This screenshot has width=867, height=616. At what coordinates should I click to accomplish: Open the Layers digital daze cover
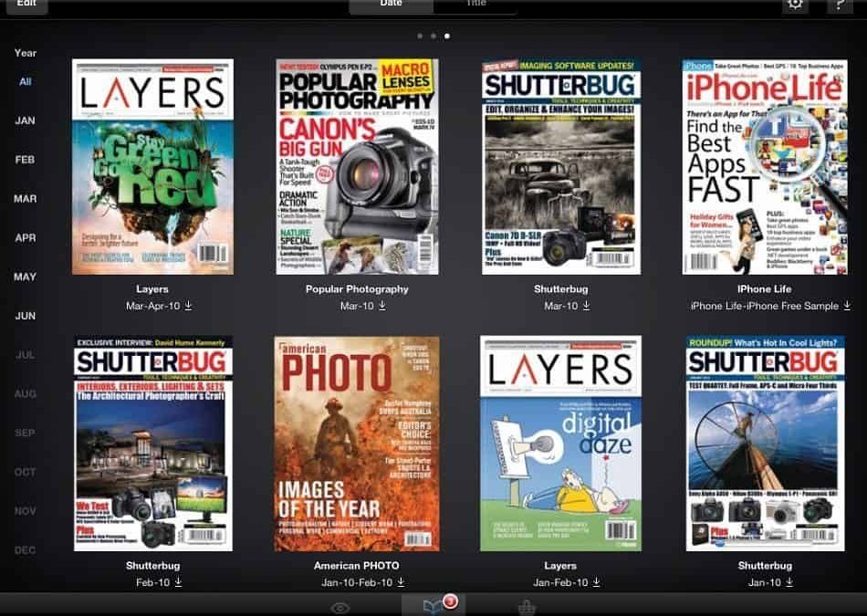tap(560, 444)
